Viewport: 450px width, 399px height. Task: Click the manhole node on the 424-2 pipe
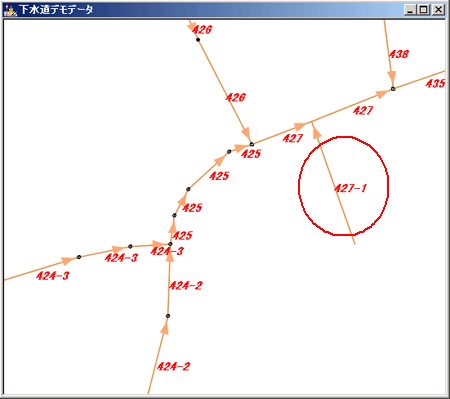coord(168,316)
